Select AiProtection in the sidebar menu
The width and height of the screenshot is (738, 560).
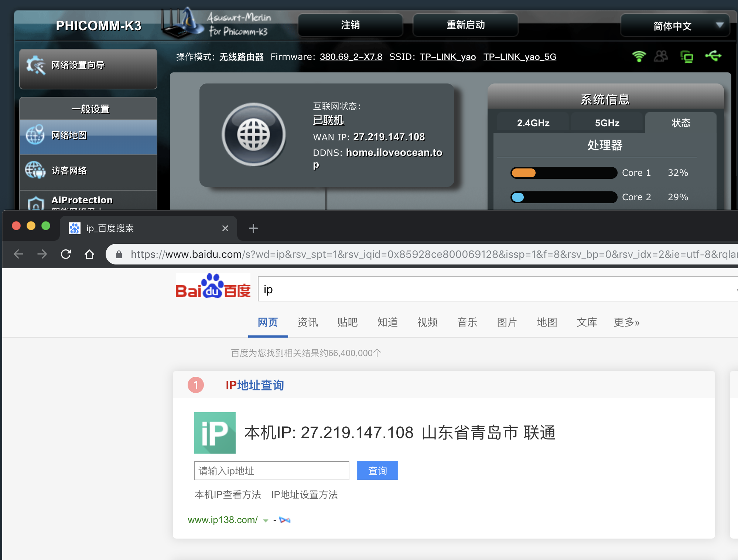point(88,200)
